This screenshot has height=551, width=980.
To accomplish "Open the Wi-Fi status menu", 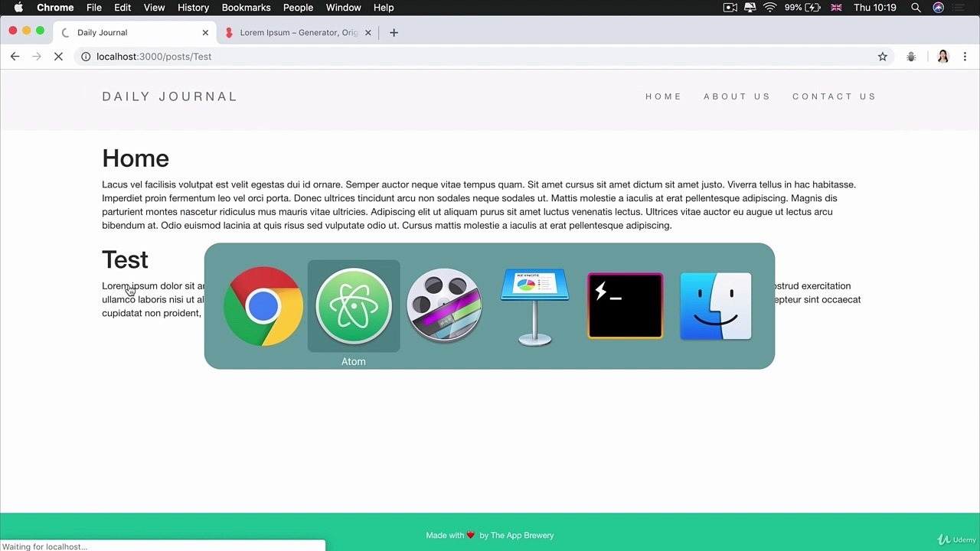I will (770, 8).
